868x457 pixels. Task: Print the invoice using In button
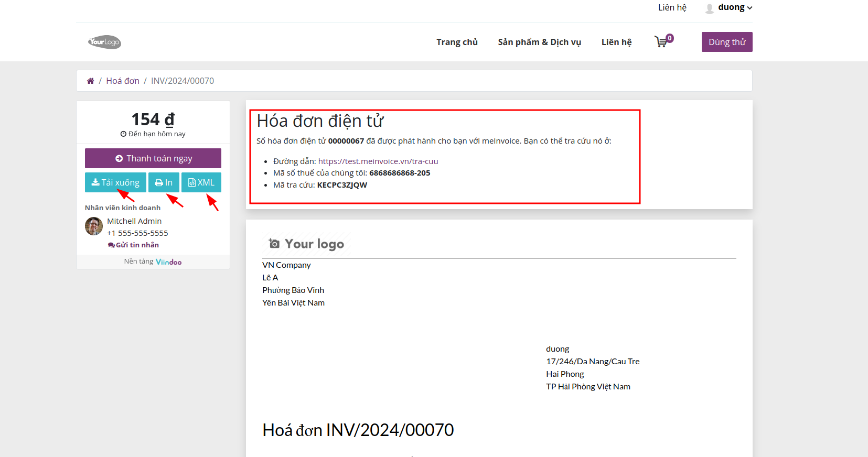[164, 182]
